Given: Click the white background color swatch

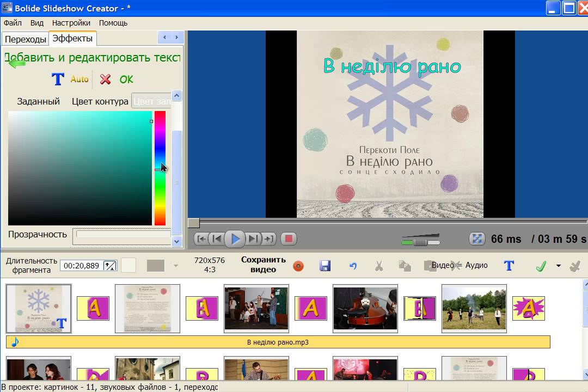Looking at the screenshot, I should [x=128, y=266].
